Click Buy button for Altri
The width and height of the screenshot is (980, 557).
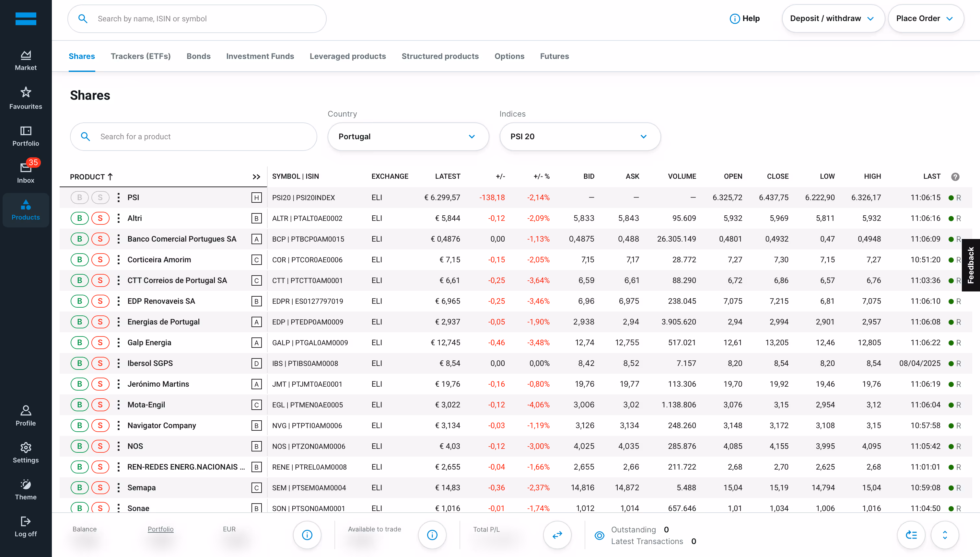click(x=80, y=218)
